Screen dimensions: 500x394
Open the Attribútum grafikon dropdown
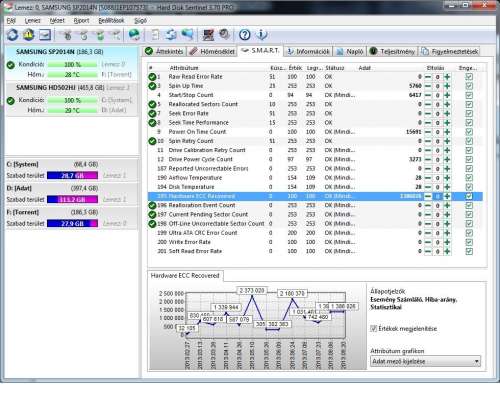pyautogui.click(x=425, y=361)
